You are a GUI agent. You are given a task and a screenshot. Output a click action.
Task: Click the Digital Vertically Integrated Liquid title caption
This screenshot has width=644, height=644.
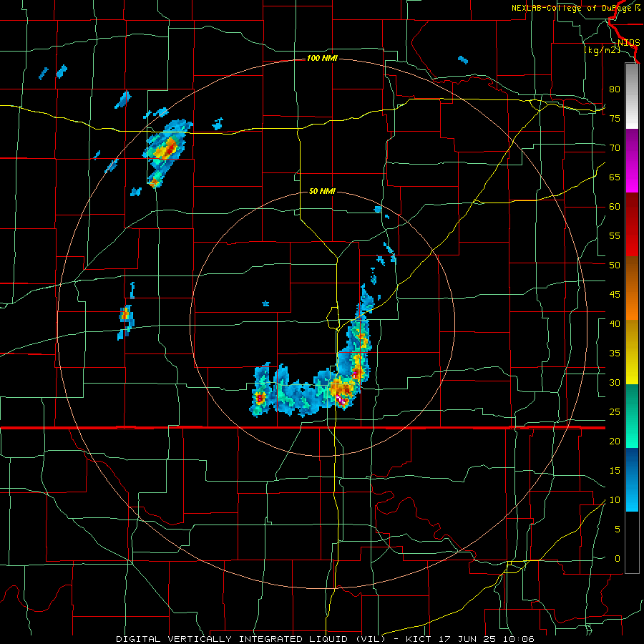pyautogui.click(x=326, y=639)
